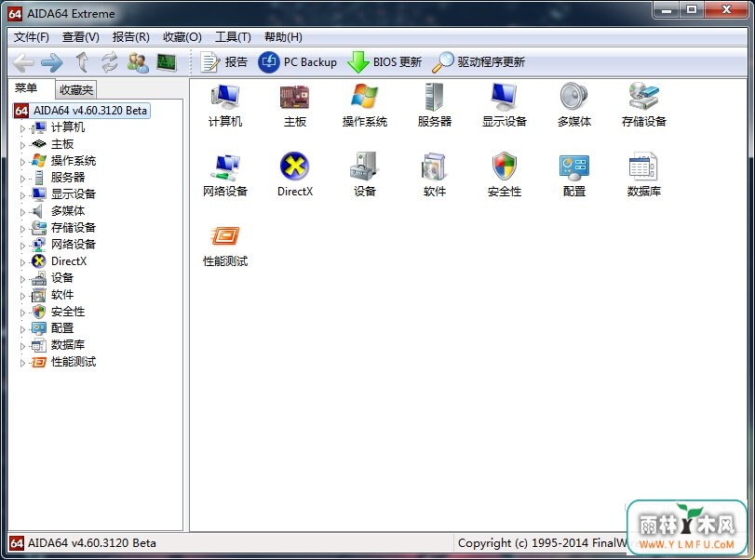Open the 计算机 icon in main pane
Screen dimensions: 755x560
[x=225, y=105]
